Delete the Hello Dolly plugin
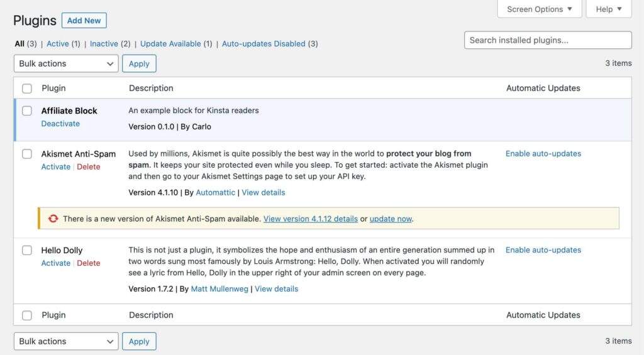Image resolution: width=644 pixels, height=355 pixels. click(x=89, y=263)
